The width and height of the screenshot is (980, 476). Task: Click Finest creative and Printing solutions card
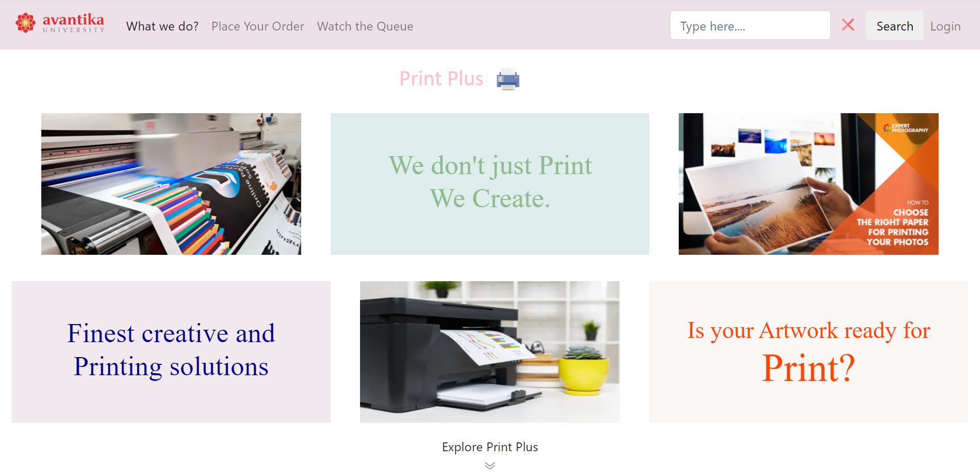click(171, 352)
